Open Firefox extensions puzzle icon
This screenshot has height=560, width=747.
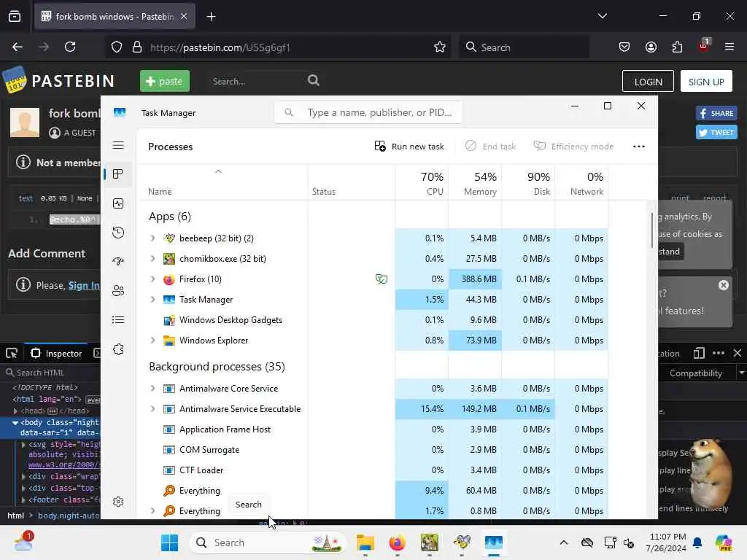[x=677, y=47]
